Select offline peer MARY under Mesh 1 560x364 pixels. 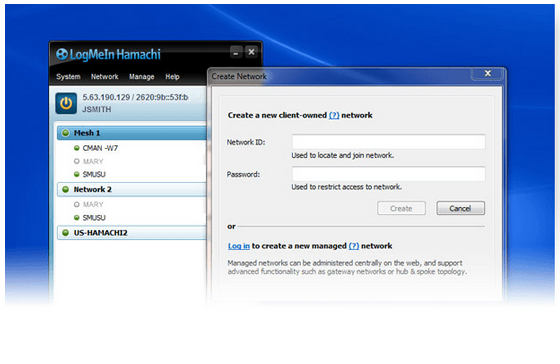click(93, 161)
